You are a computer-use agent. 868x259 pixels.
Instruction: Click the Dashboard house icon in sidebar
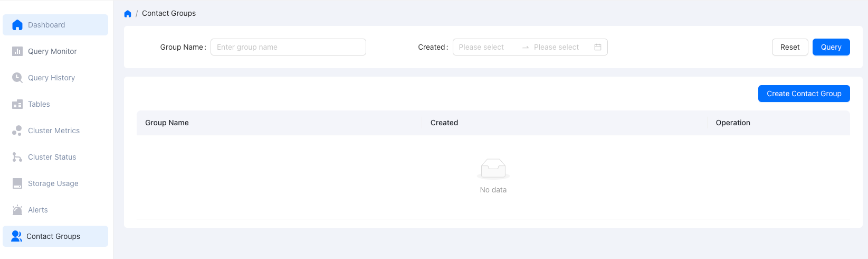click(x=17, y=25)
